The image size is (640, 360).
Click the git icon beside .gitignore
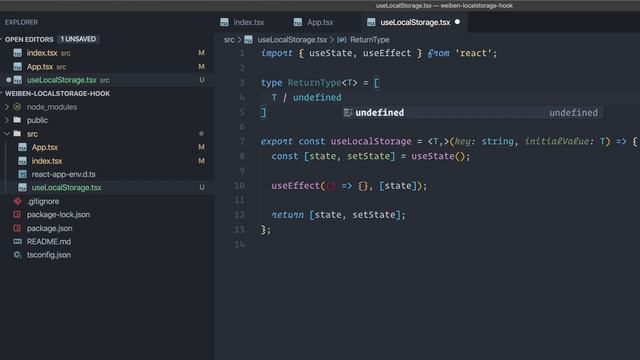17,201
